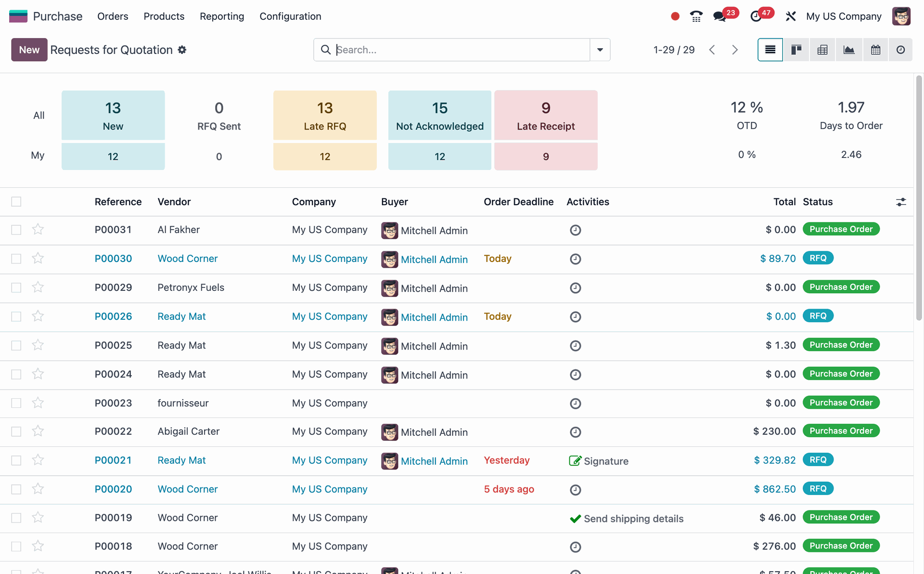The height and width of the screenshot is (574, 924).
Task: Expand the search filter options dropdown
Action: pyautogui.click(x=600, y=50)
